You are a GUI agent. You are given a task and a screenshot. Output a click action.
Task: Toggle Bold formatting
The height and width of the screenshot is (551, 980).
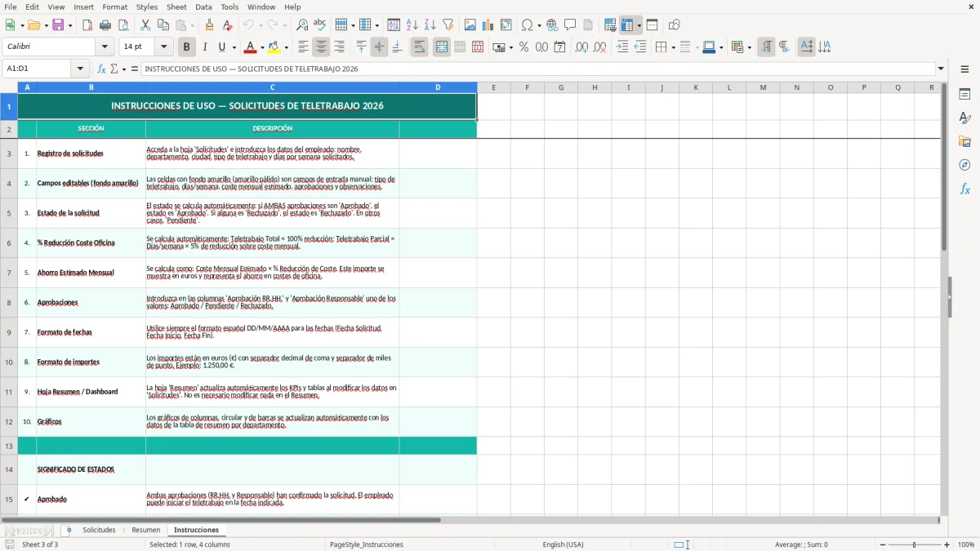point(186,47)
